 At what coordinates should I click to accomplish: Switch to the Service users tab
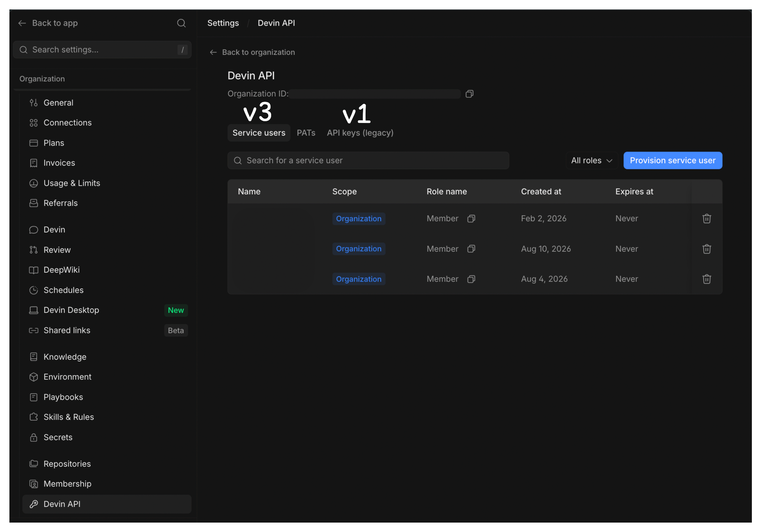click(x=259, y=133)
